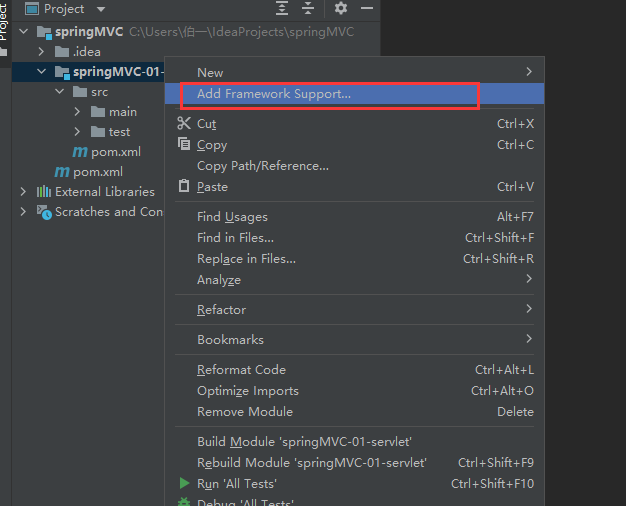This screenshot has height=506, width=626.
Task: Select the .idea folder icon
Action: click(62, 52)
